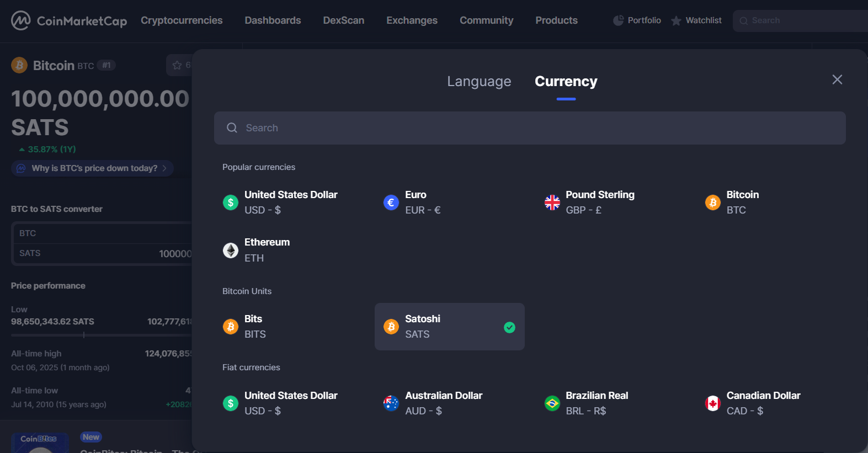Click the Bitcoin logo next to the title

[19, 65]
